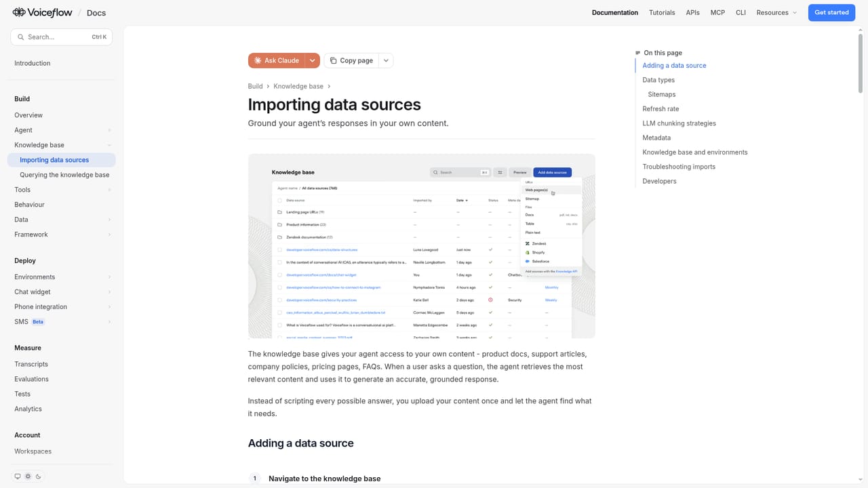
Task: Click the Get started button
Action: coord(831,12)
